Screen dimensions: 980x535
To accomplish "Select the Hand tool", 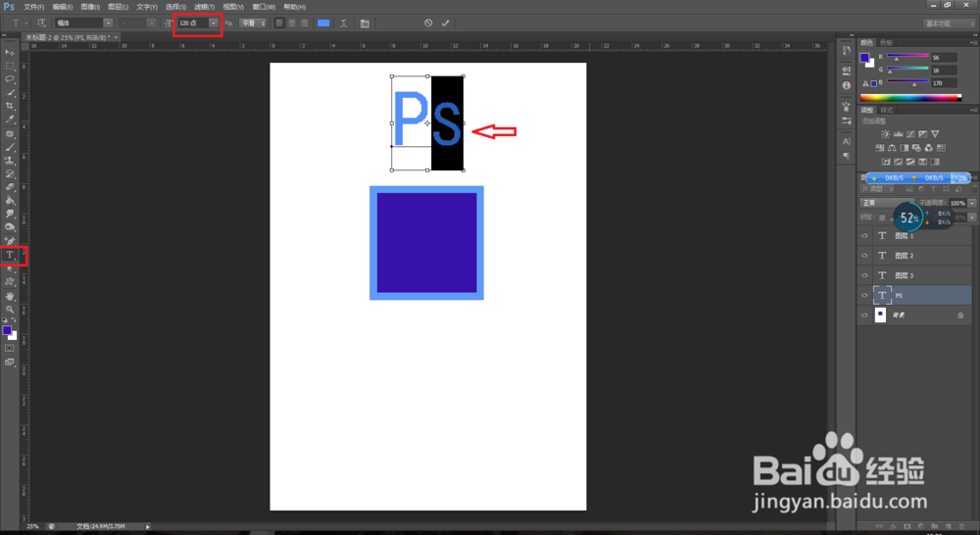I will click(x=10, y=296).
